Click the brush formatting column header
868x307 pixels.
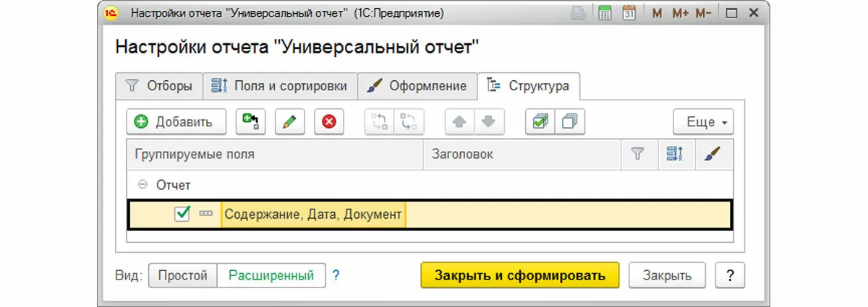[x=712, y=154]
